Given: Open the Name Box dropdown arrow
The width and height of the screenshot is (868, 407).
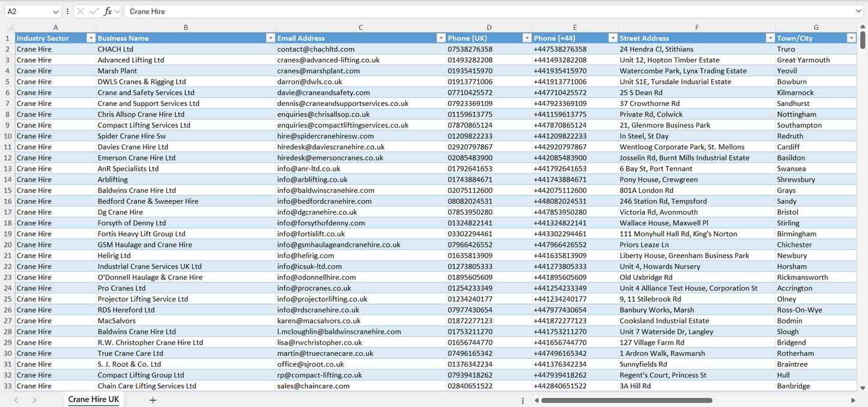Looking at the screenshot, I should (56, 11).
